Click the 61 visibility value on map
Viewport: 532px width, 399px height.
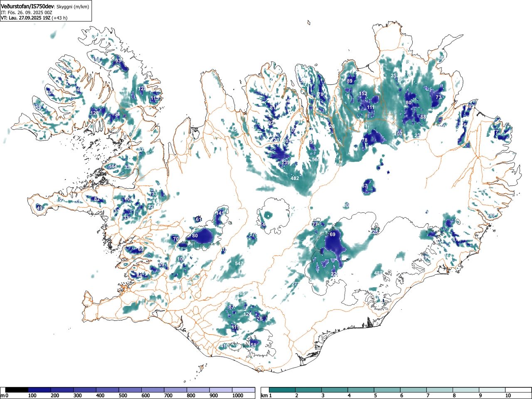[x=199, y=219]
